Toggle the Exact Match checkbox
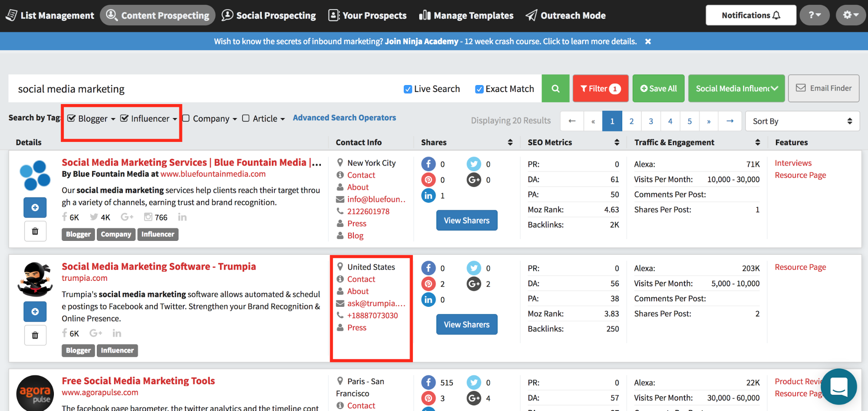This screenshot has height=411, width=868. [x=479, y=89]
